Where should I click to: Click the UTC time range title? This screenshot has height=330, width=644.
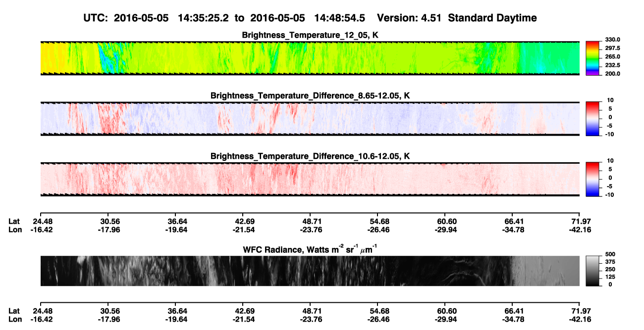click(310, 18)
